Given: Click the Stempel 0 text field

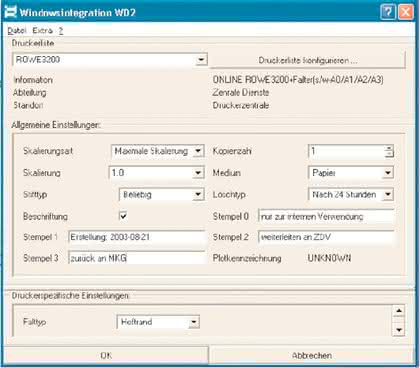Looking at the screenshot, I should [326, 216].
